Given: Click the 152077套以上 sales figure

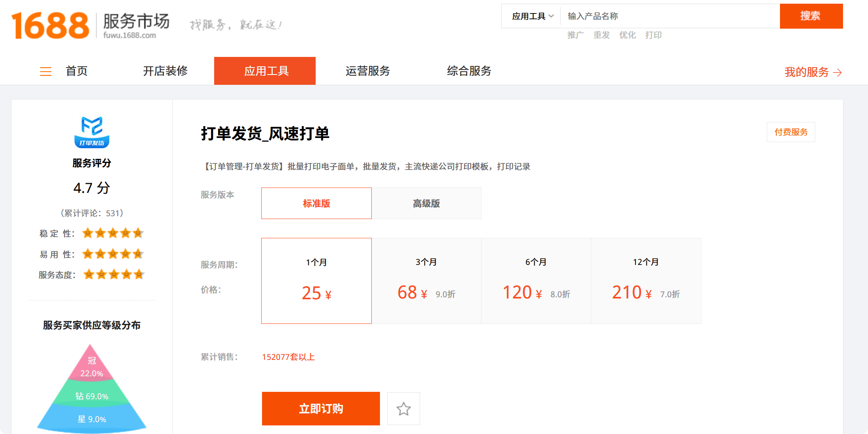Looking at the screenshot, I should coord(288,357).
